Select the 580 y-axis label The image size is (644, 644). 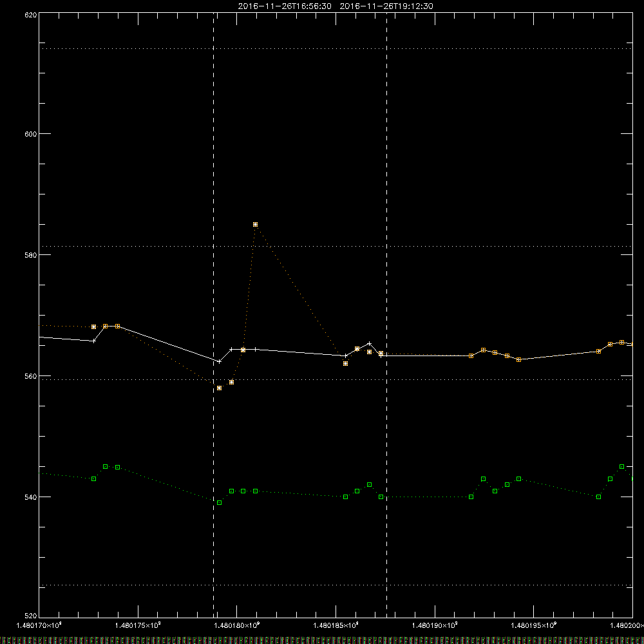click(31, 255)
